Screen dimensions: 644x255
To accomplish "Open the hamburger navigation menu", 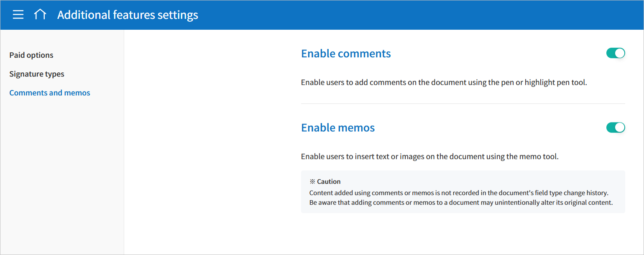I will tap(18, 15).
